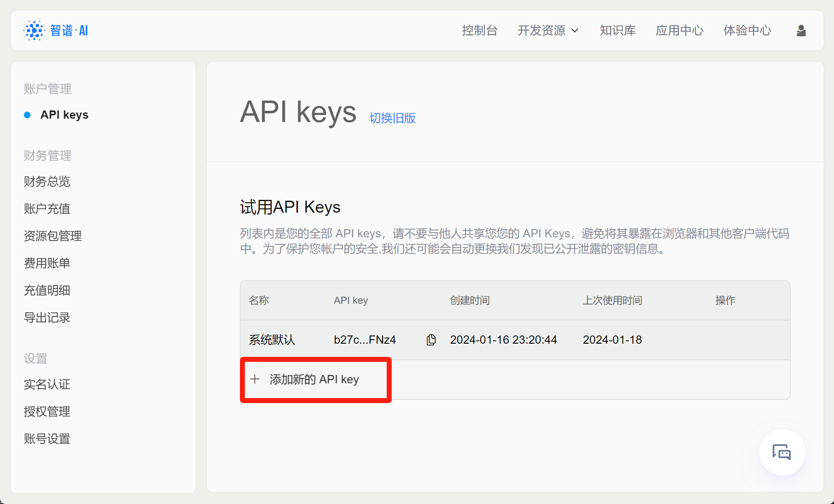Click the plus icon to add key
Viewport: 834px width, 504px height.
[x=255, y=379]
